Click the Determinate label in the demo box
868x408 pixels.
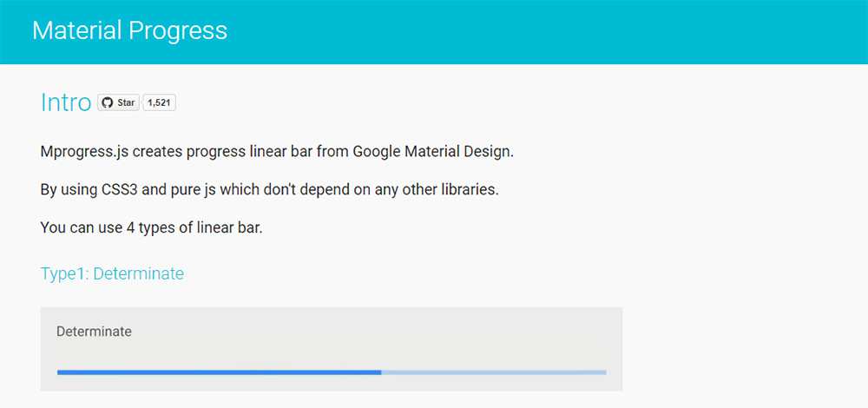pos(94,331)
